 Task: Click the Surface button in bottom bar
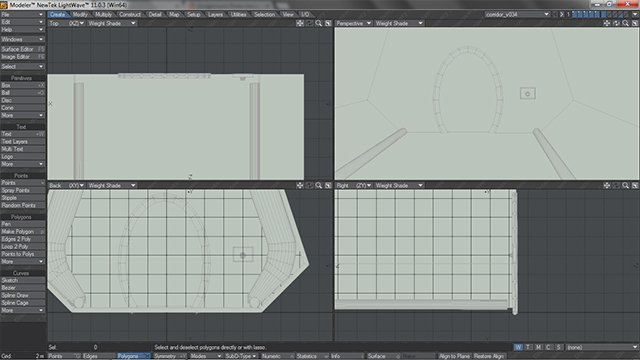384,356
